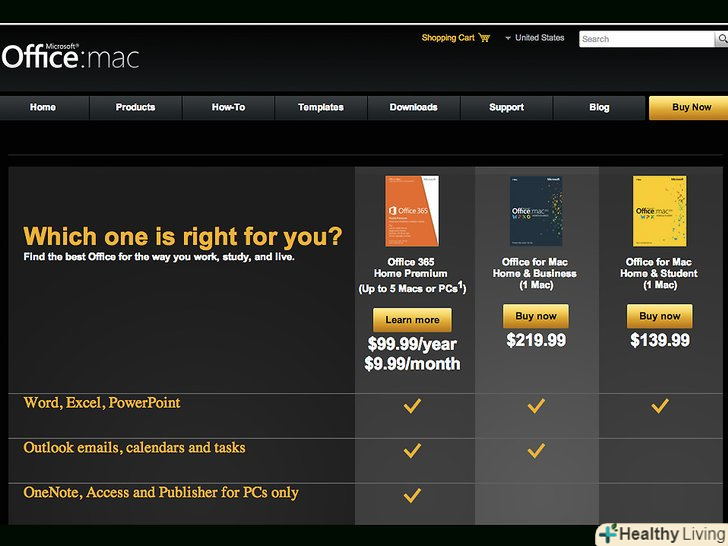Open the Templates menu

pos(321,107)
